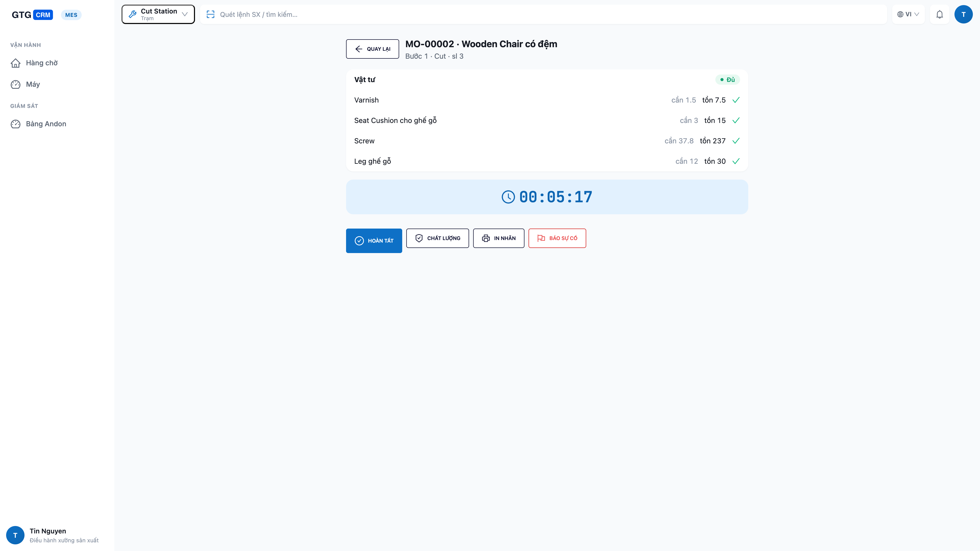Viewport: 980px width, 551px height.
Task: Open the Máy machines page
Action: pos(57,84)
